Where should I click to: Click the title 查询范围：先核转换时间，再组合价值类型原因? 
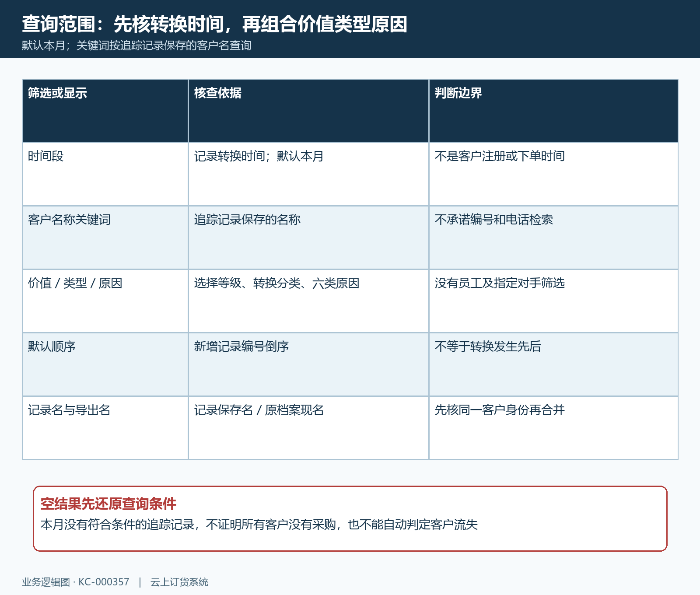[214, 24]
